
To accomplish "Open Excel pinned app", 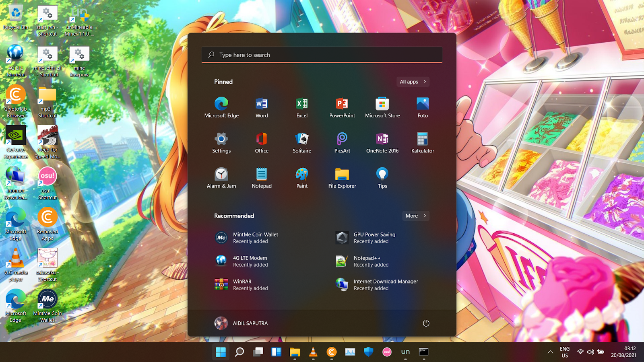I will 302,107.
